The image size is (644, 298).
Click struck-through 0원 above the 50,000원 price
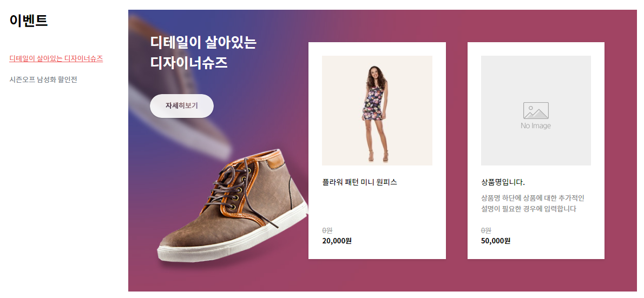pos(486,231)
